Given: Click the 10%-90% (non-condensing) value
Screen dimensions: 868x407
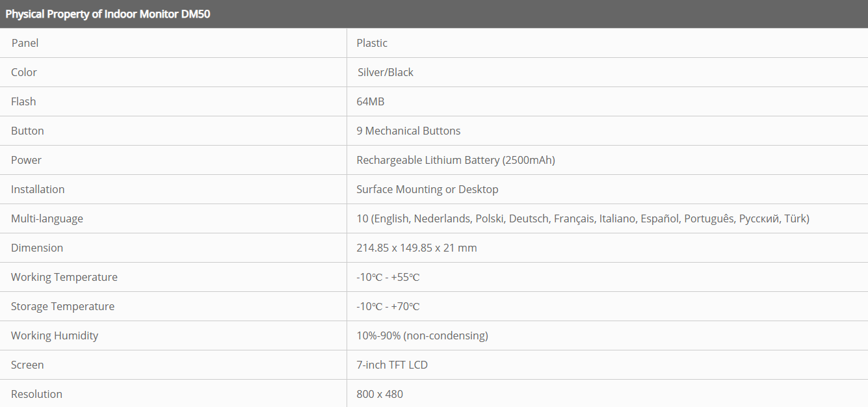Looking at the screenshot, I should tap(422, 335).
